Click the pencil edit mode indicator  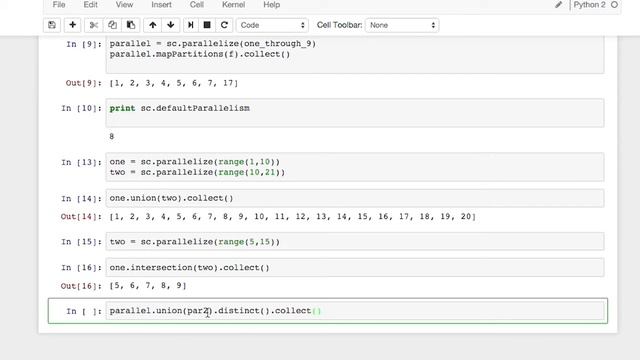coord(558,5)
